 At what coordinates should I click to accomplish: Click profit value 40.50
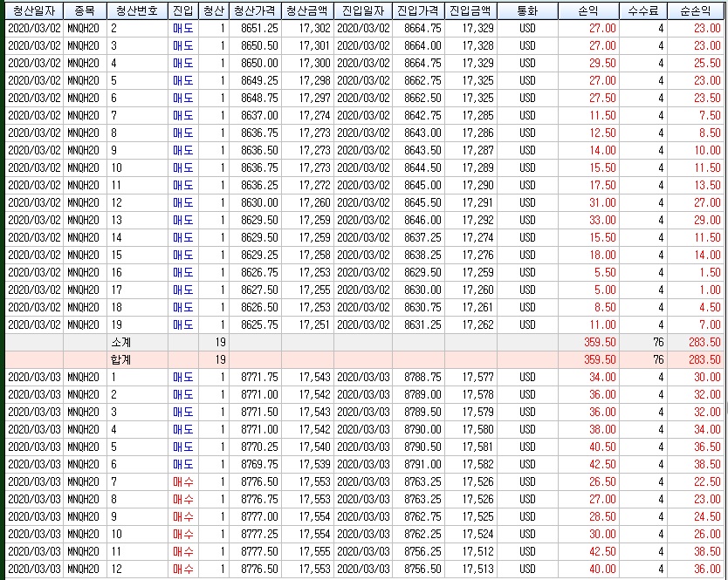(602, 447)
